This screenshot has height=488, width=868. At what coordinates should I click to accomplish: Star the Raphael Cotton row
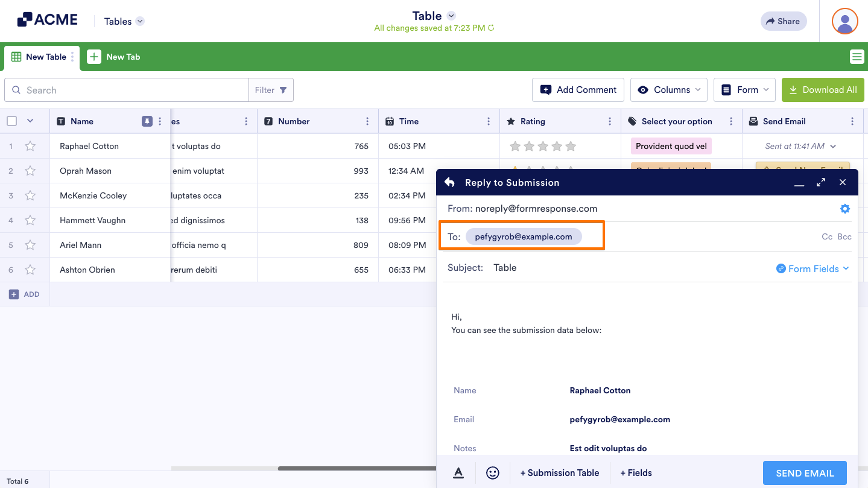(30, 146)
